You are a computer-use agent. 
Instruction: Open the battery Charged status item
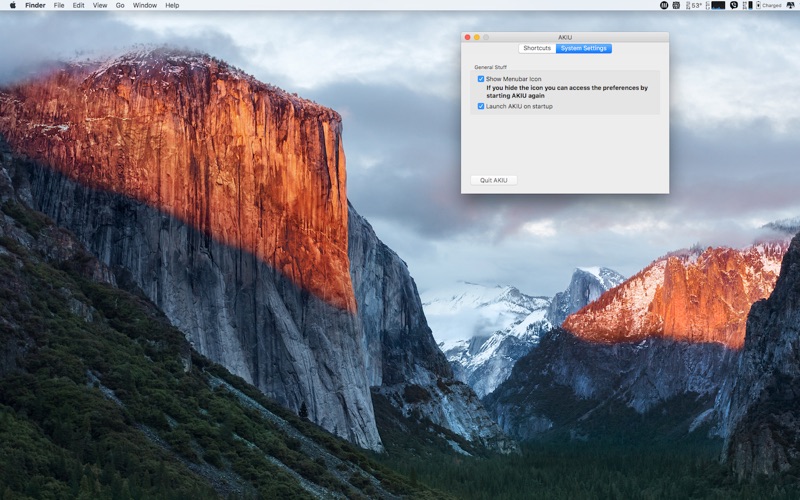768,5
